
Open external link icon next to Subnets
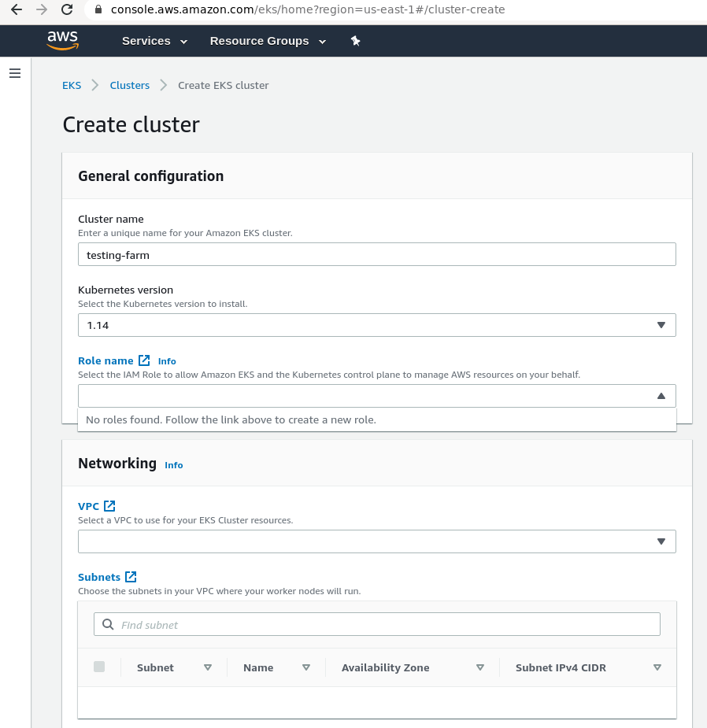pos(131,577)
